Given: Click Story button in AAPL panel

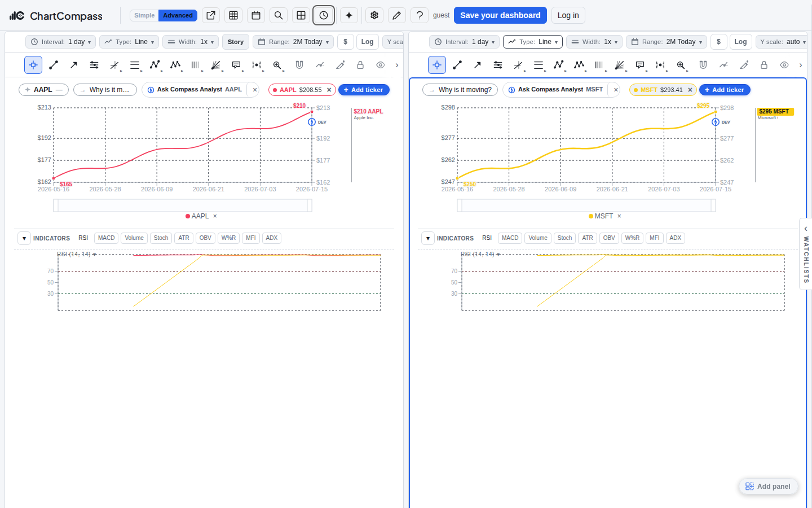Looking at the screenshot, I should pyautogui.click(x=236, y=42).
